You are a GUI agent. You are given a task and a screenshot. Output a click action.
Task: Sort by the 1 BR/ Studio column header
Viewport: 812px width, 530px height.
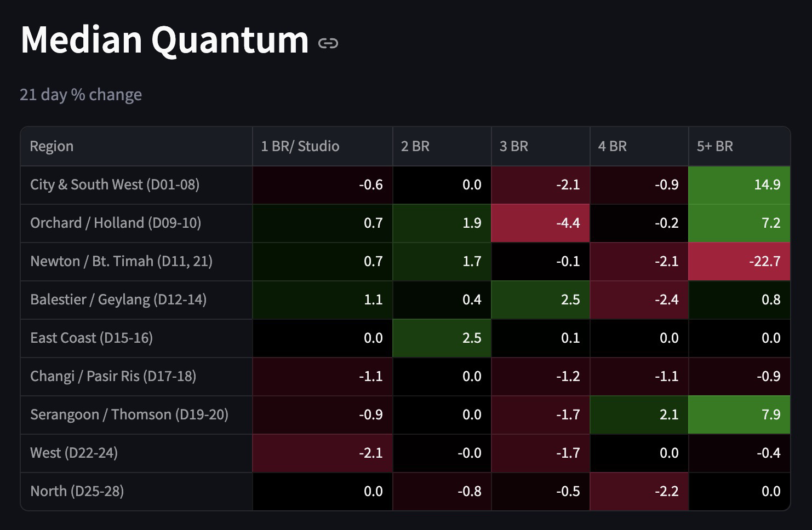(x=300, y=146)
